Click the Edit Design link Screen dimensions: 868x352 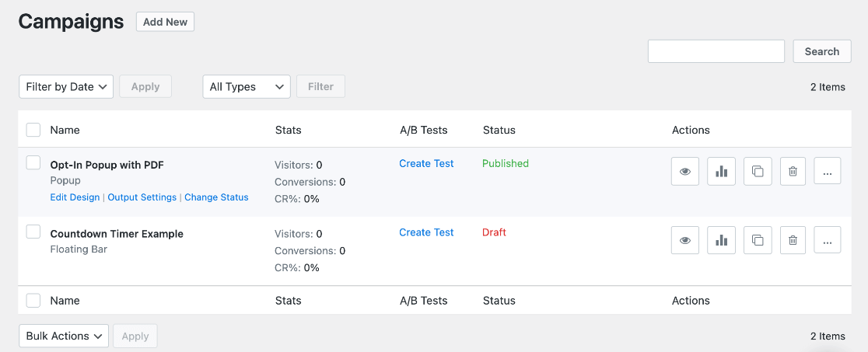(x=75, y=197)
